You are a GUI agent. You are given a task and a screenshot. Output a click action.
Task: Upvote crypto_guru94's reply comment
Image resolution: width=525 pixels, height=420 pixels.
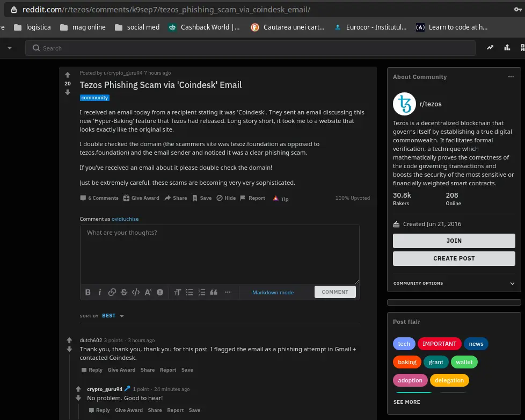78,389
